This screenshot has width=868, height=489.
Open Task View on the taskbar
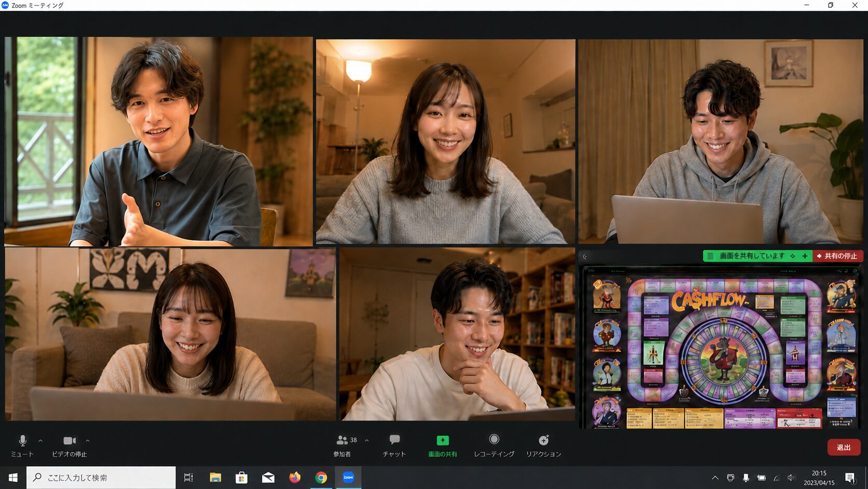(x=188, y=478)
